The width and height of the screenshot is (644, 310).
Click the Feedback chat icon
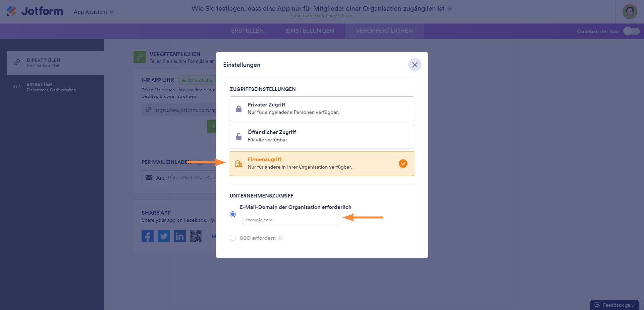pyautogui.click(x=597, y=305)
